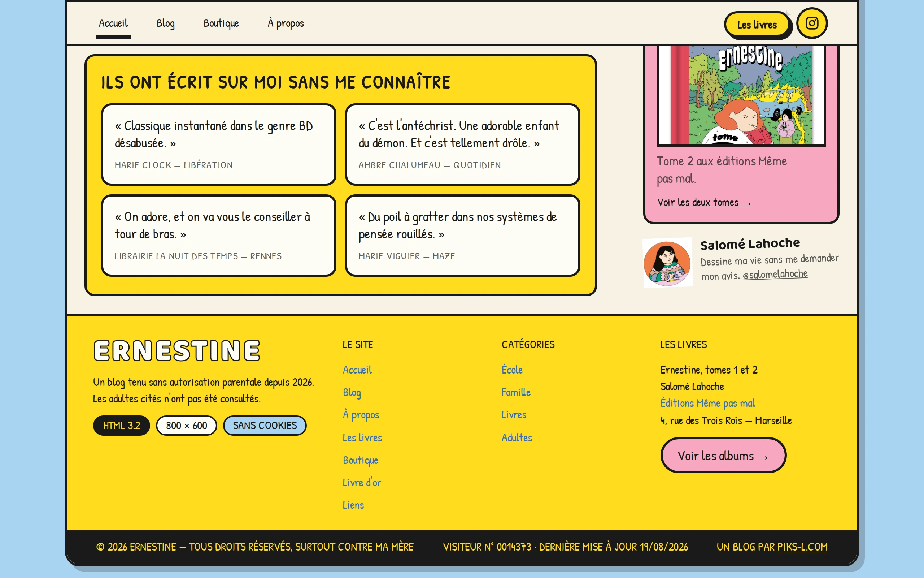924x578 pixels.
Task: Click Salomé Lahoche's avatar portrait
Action: 667,263
